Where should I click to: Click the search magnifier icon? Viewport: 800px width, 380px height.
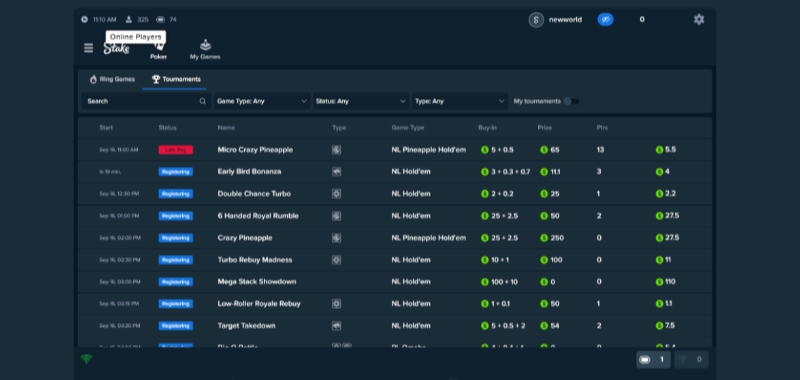(203, 101)
